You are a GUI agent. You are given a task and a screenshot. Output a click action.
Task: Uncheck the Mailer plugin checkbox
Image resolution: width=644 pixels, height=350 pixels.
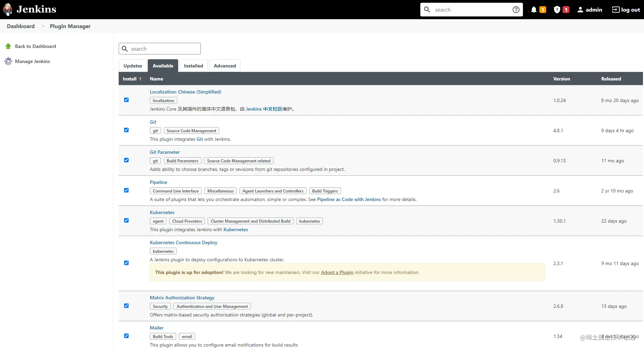click(x=126, y=336)
